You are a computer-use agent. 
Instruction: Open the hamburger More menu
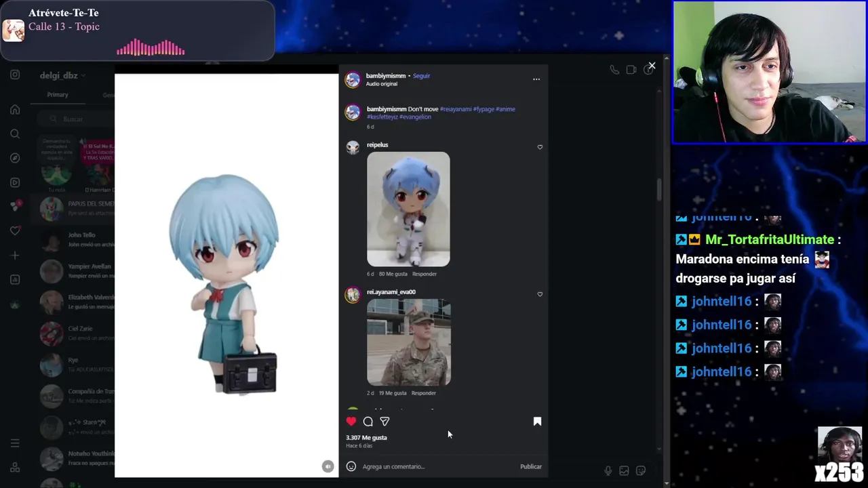[15, 443]
